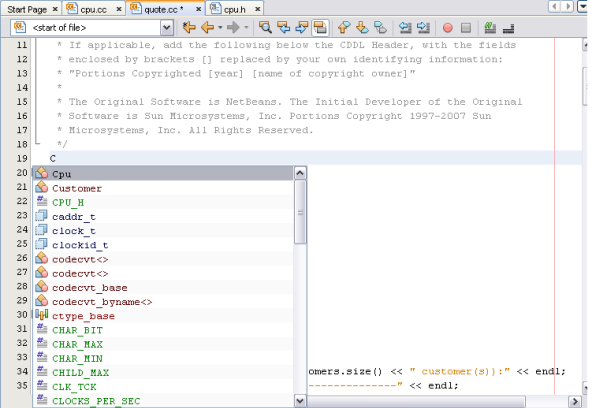Click the Back navigation arrow
The width and height of the screenshot is (600, 408).
tap(208, 28)
